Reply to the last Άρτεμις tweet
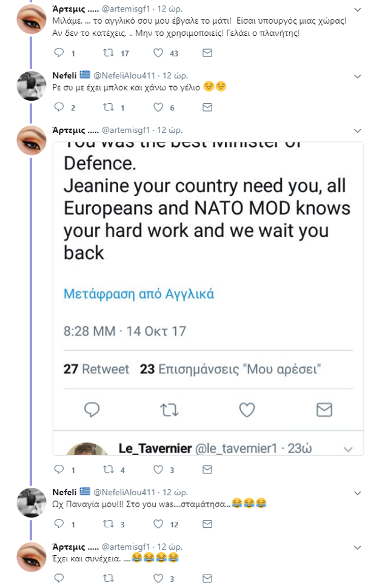 pos(59,578)
